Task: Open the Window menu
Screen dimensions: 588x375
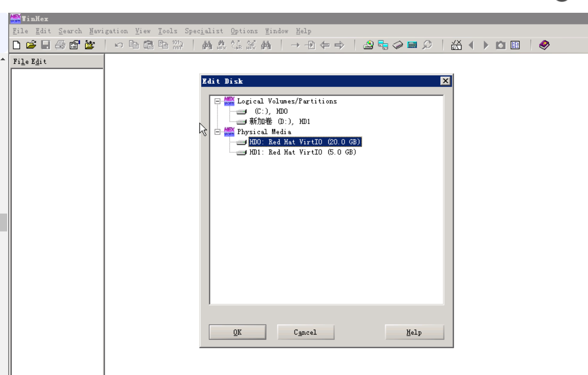Action: coord(277,31)
